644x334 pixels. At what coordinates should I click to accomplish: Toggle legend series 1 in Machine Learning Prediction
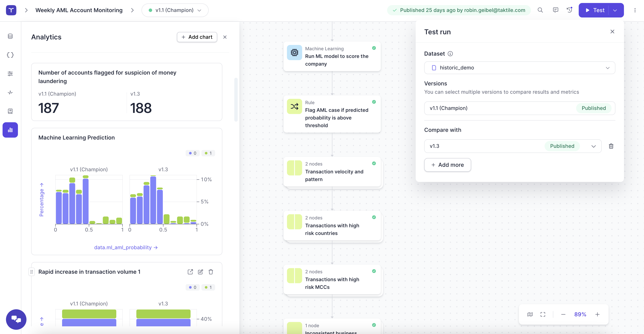click(208, 153)
